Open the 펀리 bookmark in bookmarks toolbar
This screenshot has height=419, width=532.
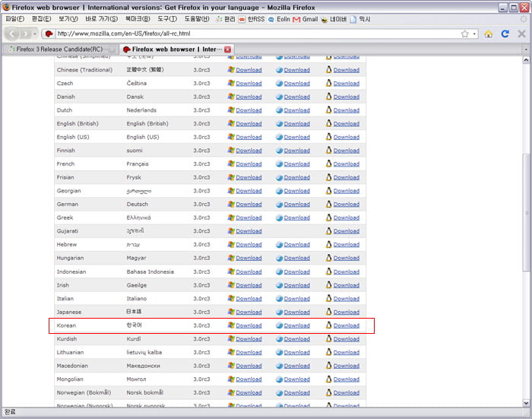226,19
